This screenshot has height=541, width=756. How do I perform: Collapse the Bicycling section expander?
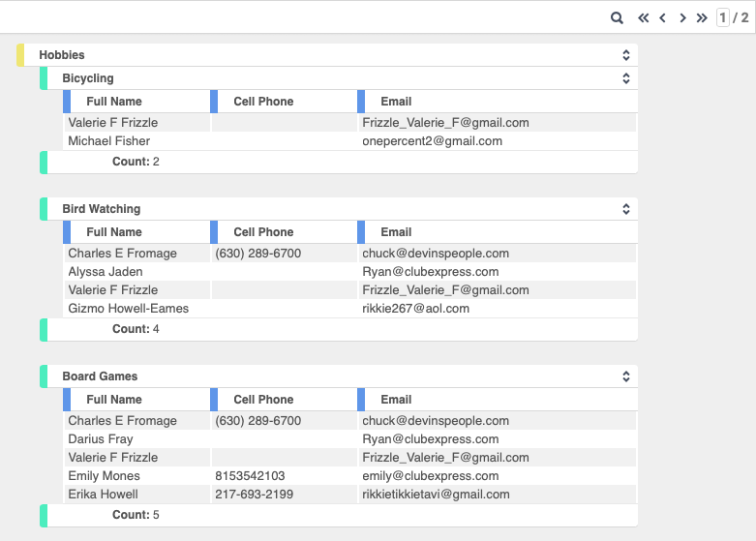[626, 78]
